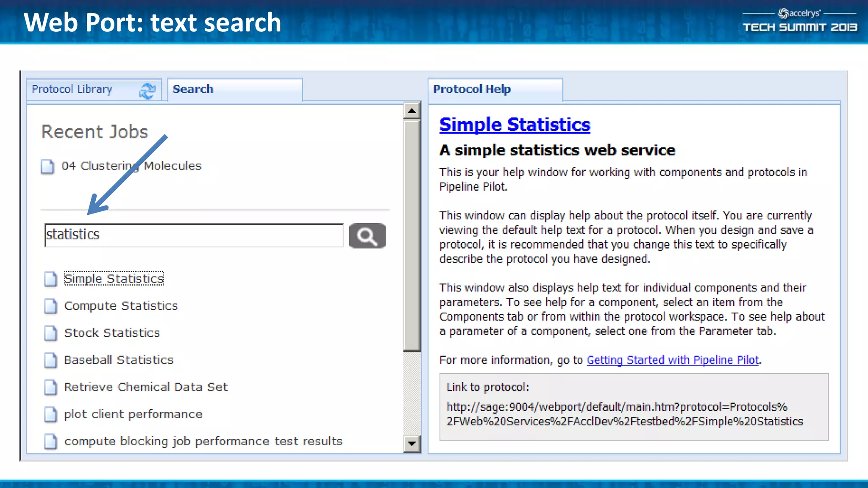Open Retrieve Chemical Data Set protocol
Viewport: 868px width, 488px height.
coord(146,387)
